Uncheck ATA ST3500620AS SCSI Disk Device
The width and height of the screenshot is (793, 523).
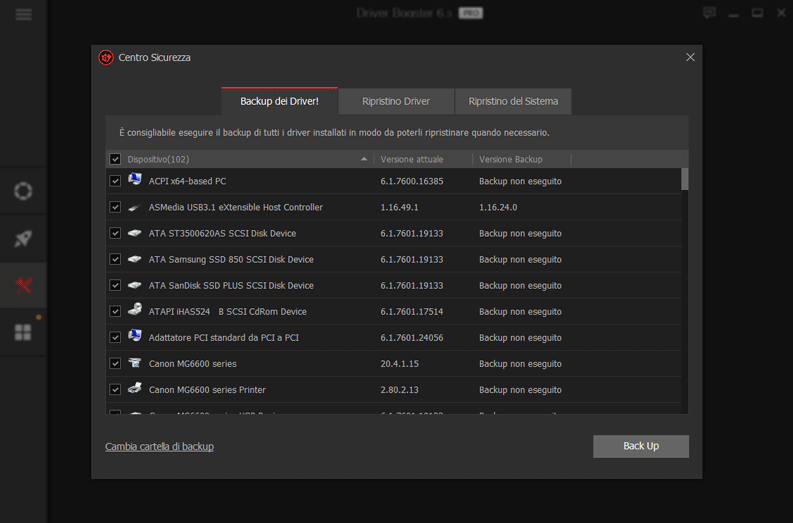pyautogui.click(x=115, y=233)
